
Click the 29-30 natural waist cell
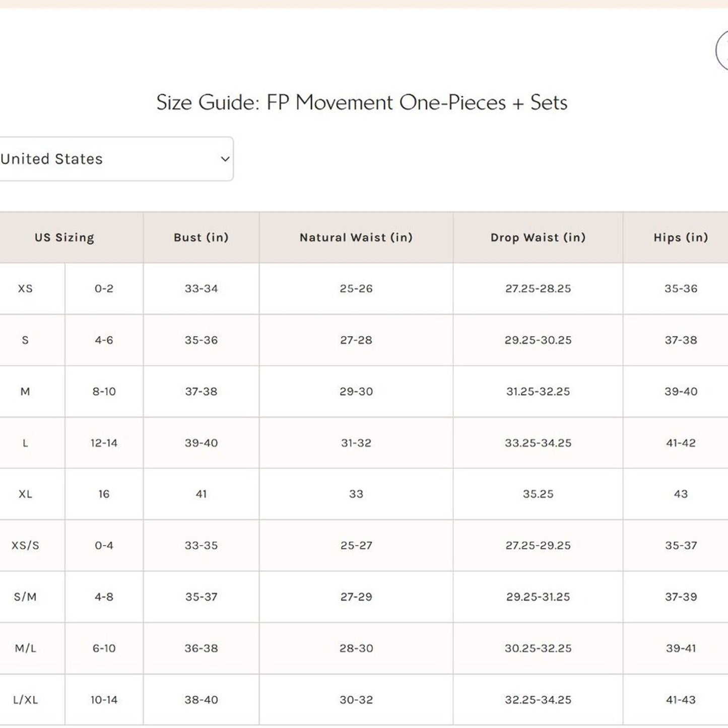click(x=356, y=392)
